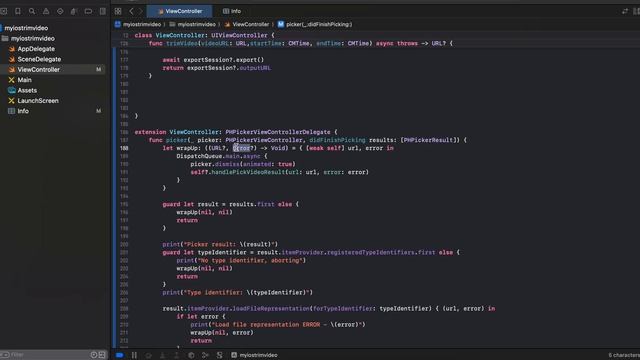Click 'picker.dismiss(animated: true)' line
640x360 pixels.
(x=243, y=164)
